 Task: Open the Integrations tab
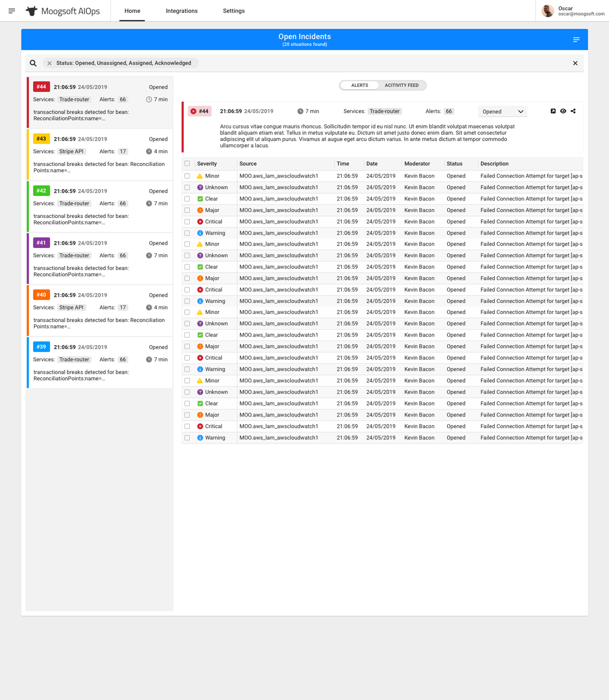(181, 11)
